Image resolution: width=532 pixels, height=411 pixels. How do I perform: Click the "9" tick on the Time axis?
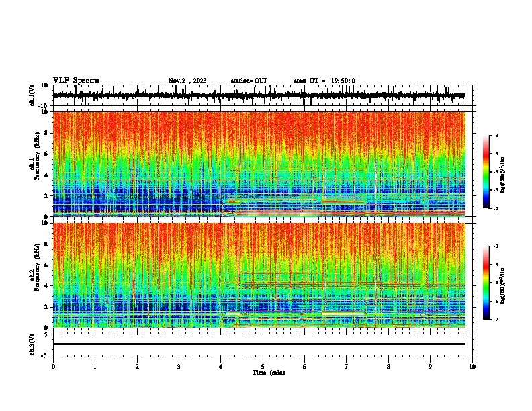430,367
